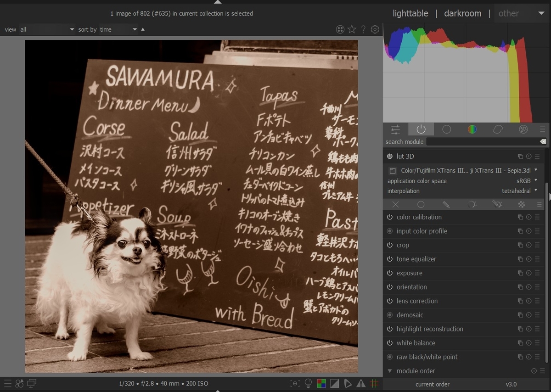Open color calibration presets menu icon
Viewport: 551px width, 392px height.
point(537,217)
